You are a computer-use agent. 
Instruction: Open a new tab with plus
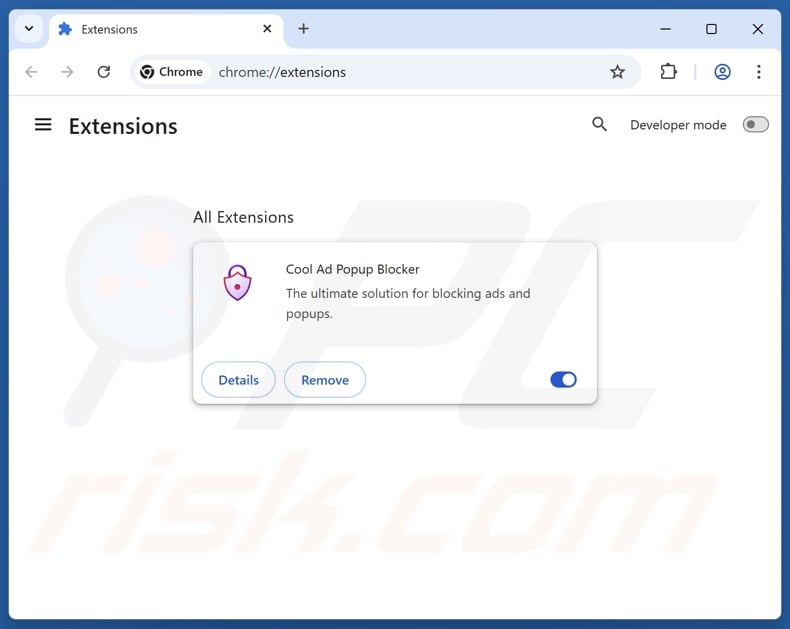pyautogui.click(x=303, y=29)
